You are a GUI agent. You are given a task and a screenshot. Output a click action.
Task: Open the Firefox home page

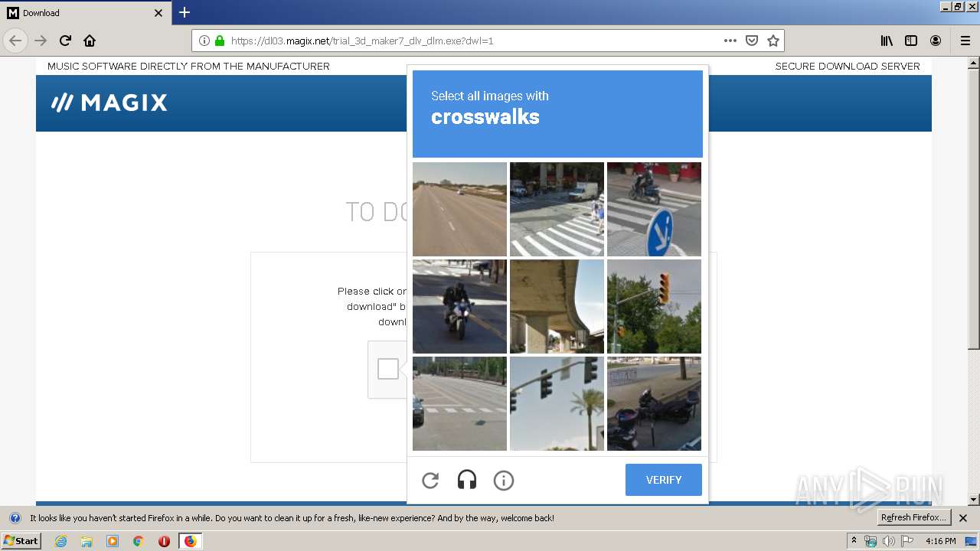coord(90,41)
